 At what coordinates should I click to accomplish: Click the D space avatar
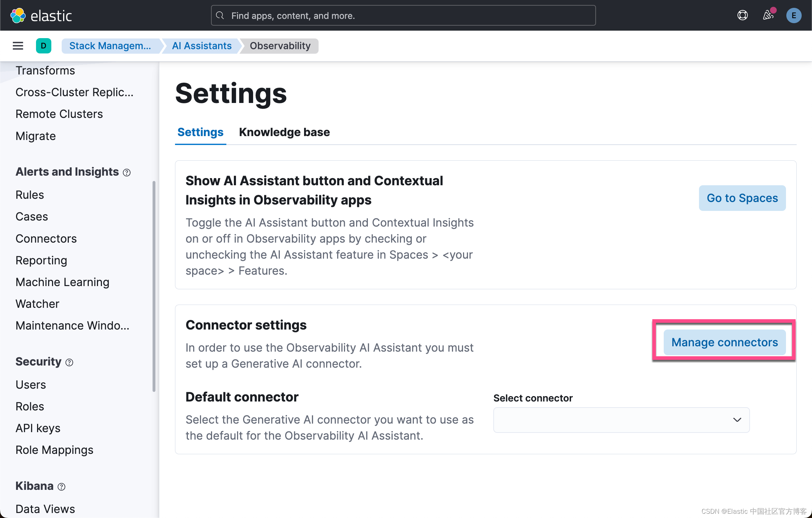[x=43, y=46]
